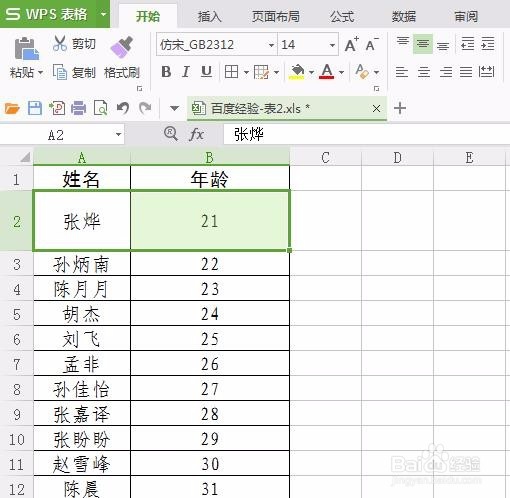Open the font name dropdown

[x=271, y=45]
